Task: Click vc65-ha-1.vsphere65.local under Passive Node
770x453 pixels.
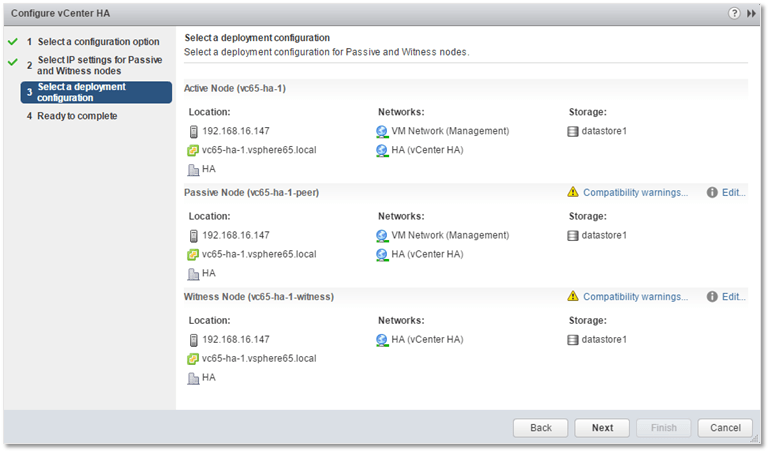Action: coord(259,255)
